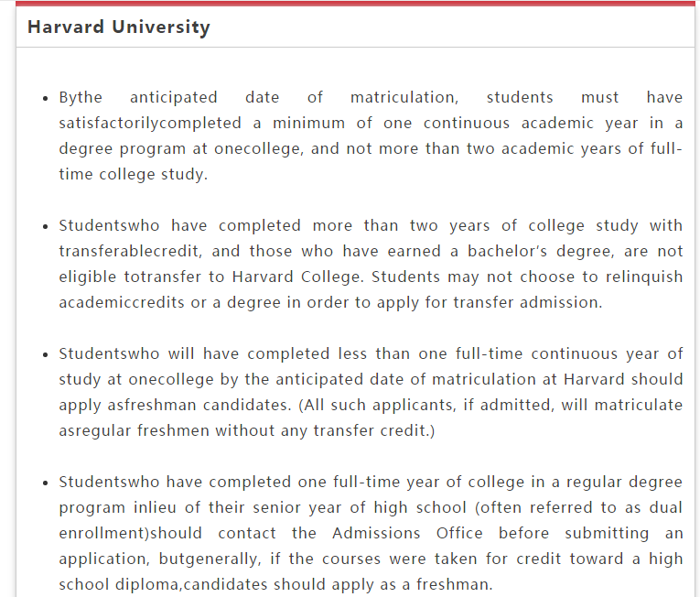The image size is (700, 597).
Task: Click the bullet before "Studentswho have completed one"
Action: tap(46, 483)
